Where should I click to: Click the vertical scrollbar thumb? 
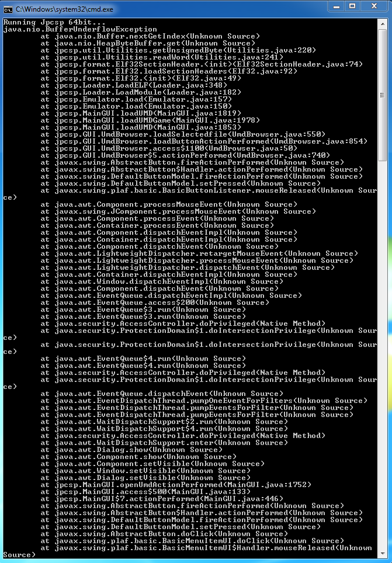[x=383, y=95]
